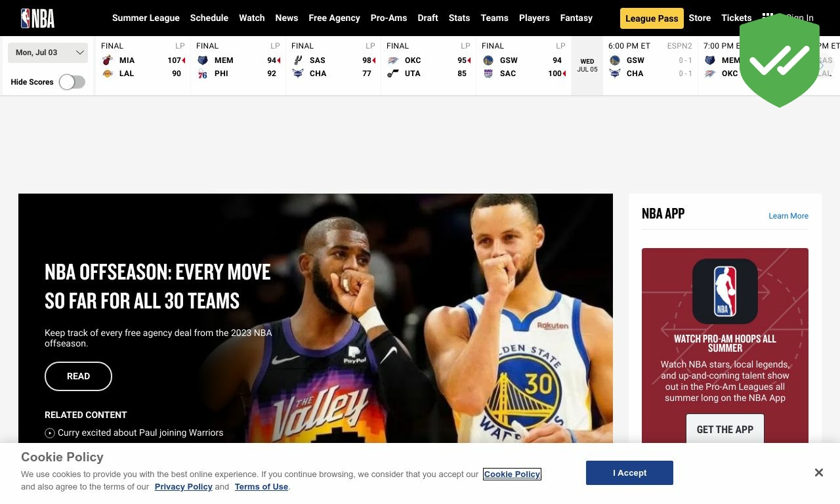Click the Hornets logo in CHA 77 game

tap(298, 73)
